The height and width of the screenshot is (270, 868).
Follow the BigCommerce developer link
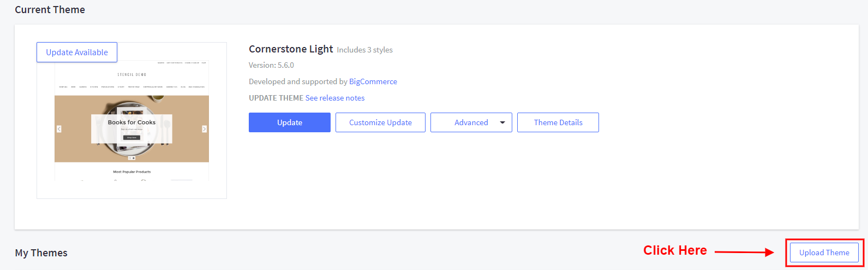tap(373, 81)
